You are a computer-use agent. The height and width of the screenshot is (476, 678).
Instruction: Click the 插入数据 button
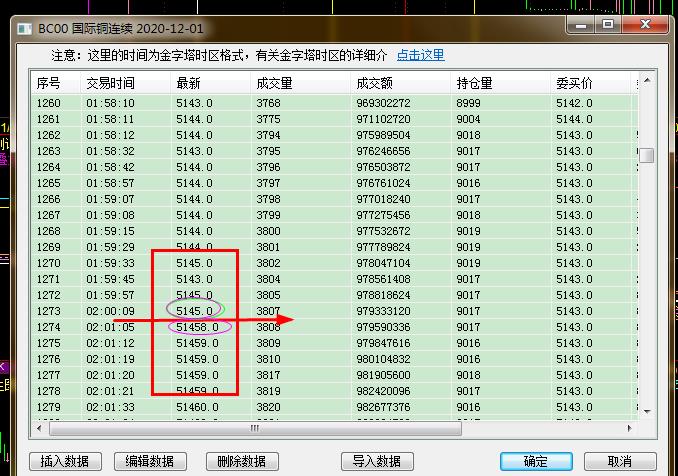(x=65, y=461)
